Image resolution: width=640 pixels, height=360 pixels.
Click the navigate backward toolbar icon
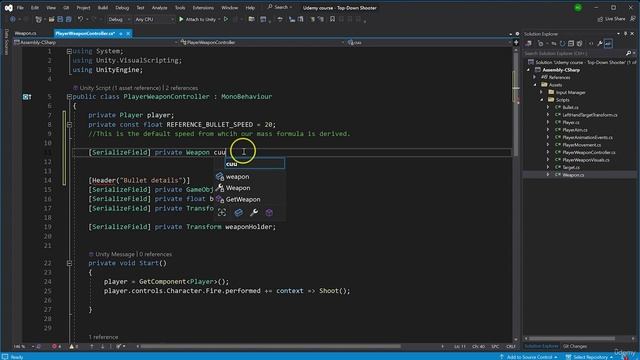tap(13, 19)
